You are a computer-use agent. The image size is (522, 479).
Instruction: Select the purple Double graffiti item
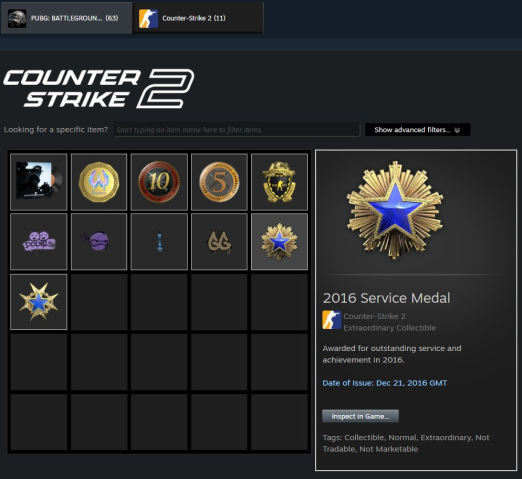coord(39,242)
